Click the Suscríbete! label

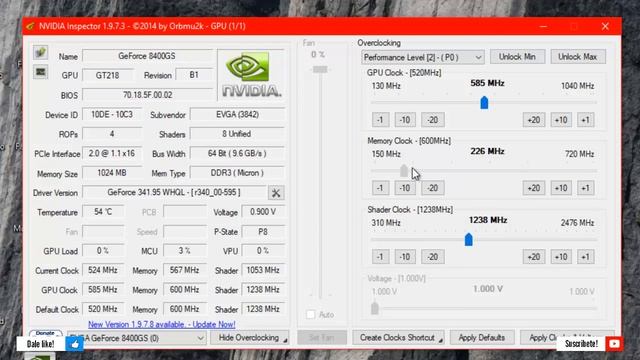tap(581, 344)
